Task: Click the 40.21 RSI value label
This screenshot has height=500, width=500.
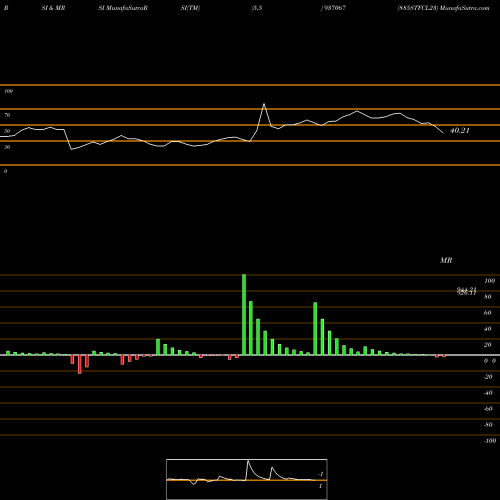Action: coord(460,130)
